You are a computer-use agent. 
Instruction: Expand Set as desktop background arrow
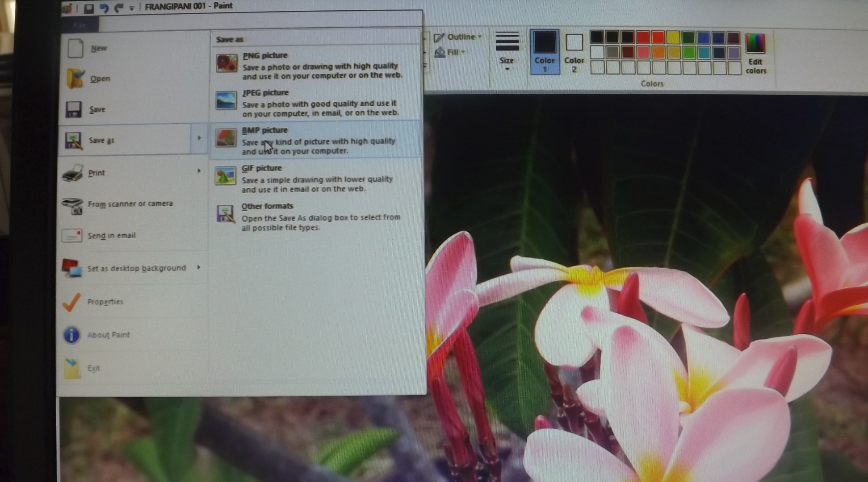199,267
